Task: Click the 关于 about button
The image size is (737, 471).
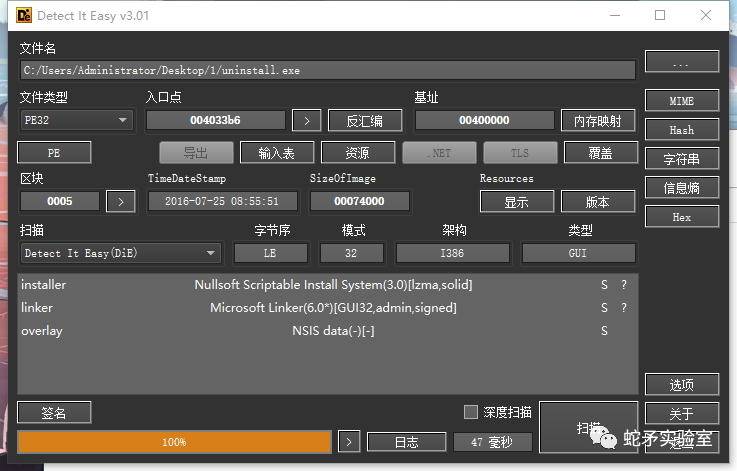Action: point(682,414)
